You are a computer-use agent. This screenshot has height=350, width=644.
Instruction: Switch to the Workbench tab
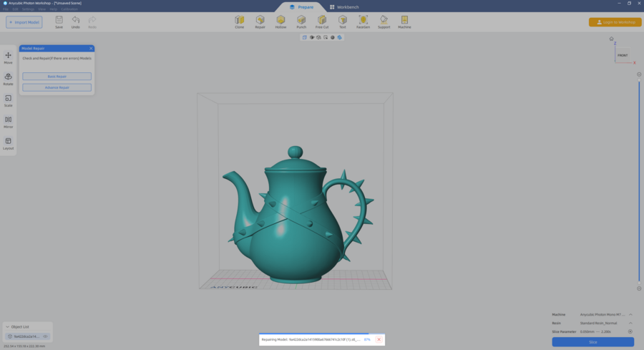[x=344, y=7]
